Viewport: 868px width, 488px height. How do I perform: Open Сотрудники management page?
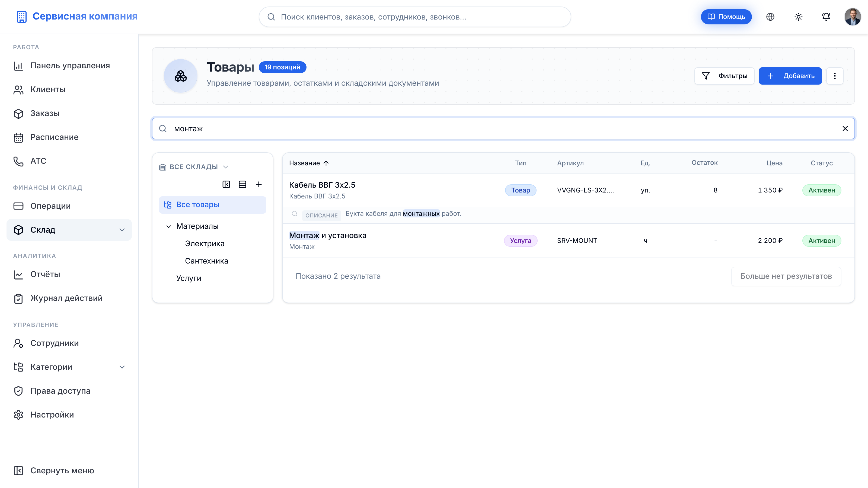[x=69, y=343]
